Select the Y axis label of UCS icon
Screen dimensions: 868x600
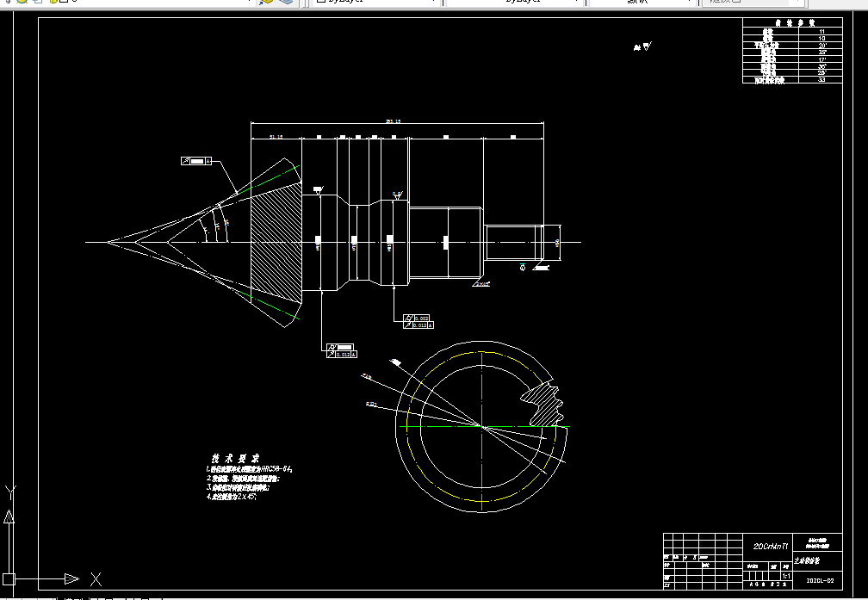(10, 492)
